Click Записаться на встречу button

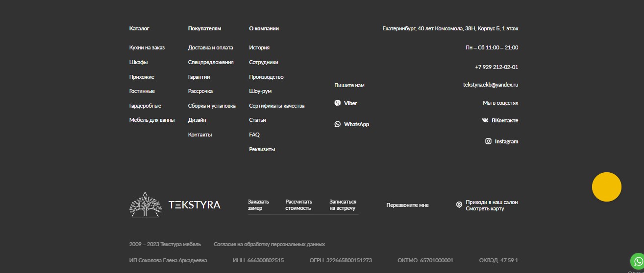pos(343,205)
